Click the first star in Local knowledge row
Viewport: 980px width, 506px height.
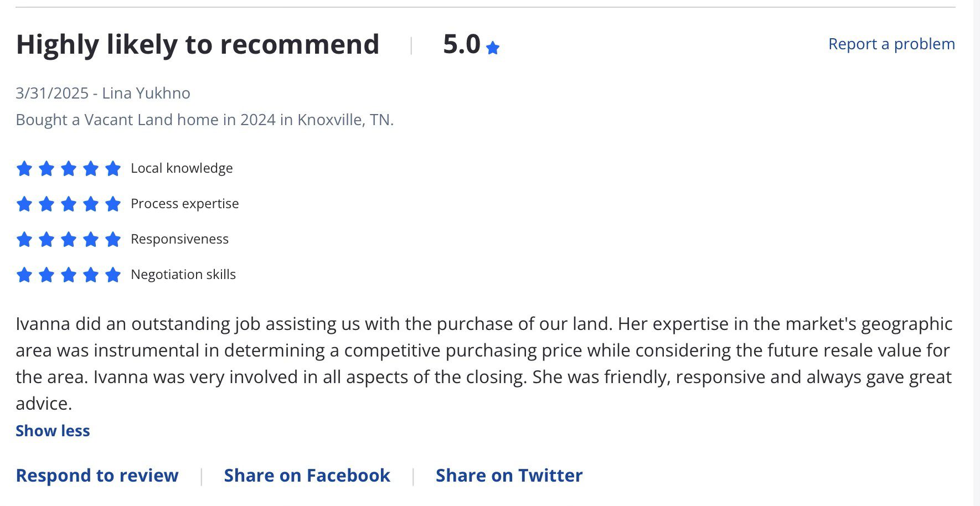[24, 168]
